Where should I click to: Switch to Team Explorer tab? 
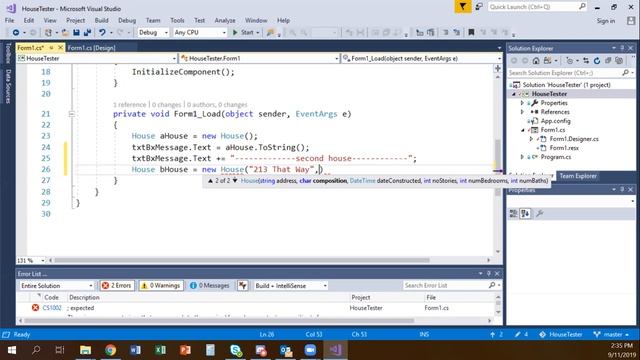point(578,176)
